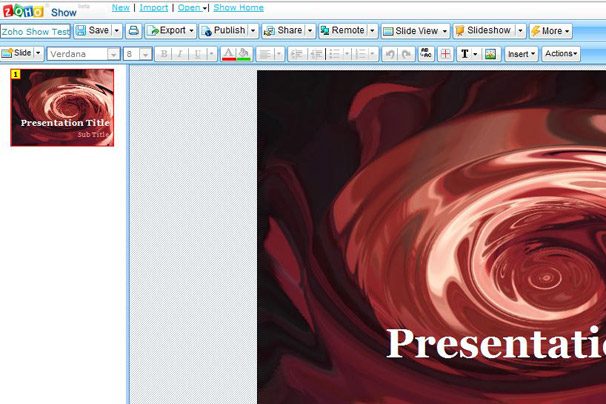The image size is (606, 404).
Task: Click the Save button
Action: 93,31
